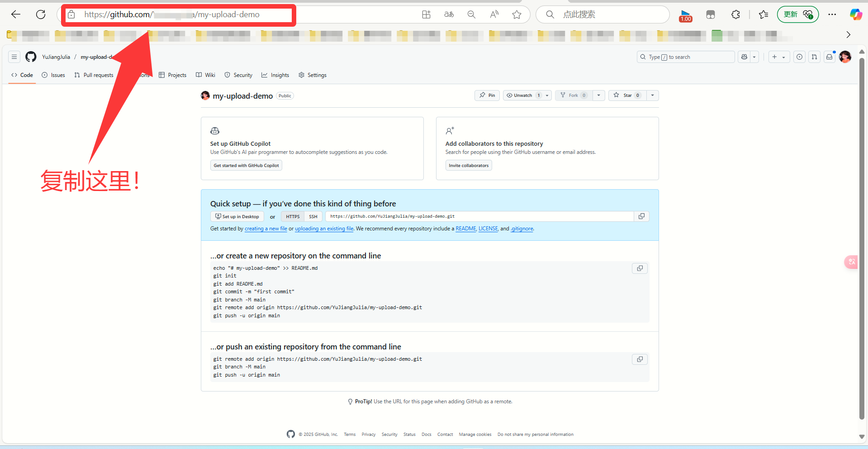Open the split view browser toolbar icon
The height and width of the screenshot is (449, 868).
[711, 14]
